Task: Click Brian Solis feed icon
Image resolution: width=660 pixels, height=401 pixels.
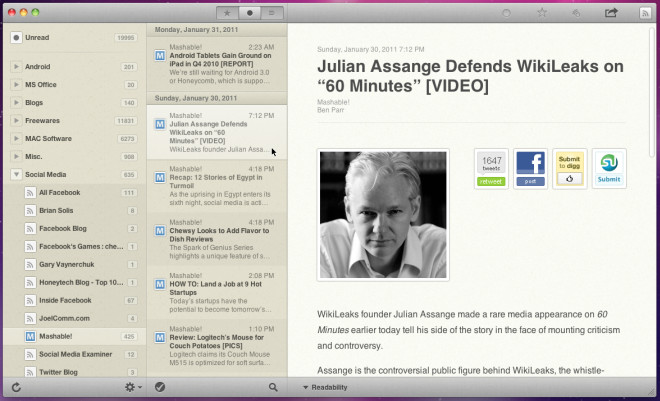Action: [30, 210]
